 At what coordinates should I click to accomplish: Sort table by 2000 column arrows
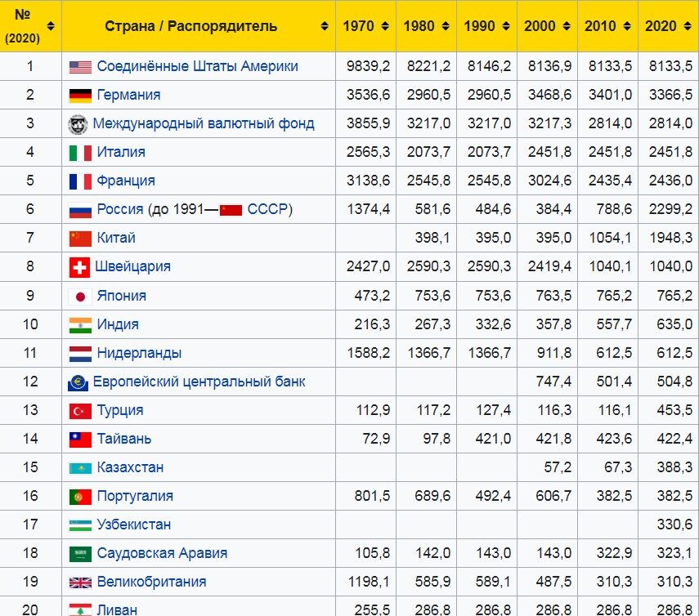[x=567, y=26]
